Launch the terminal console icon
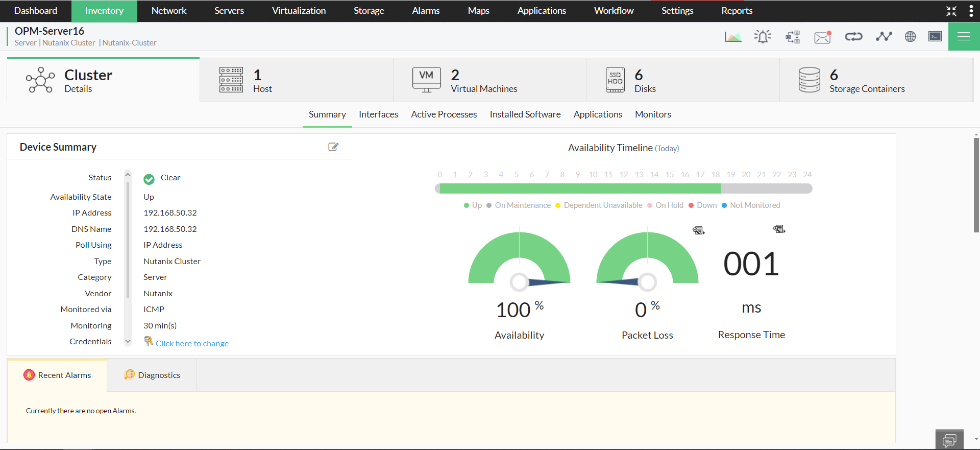Screen dimensions: 980x450 pos(935,37)
